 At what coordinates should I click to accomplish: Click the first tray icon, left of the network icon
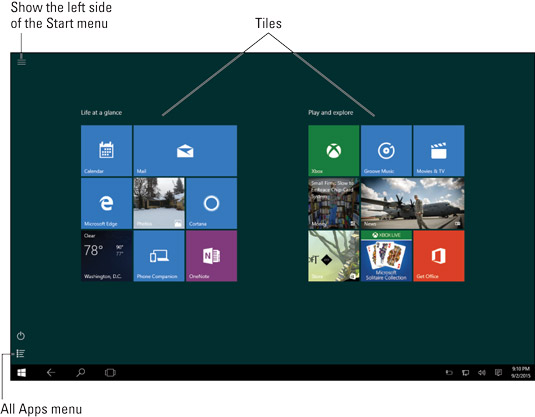coord(449,373)
